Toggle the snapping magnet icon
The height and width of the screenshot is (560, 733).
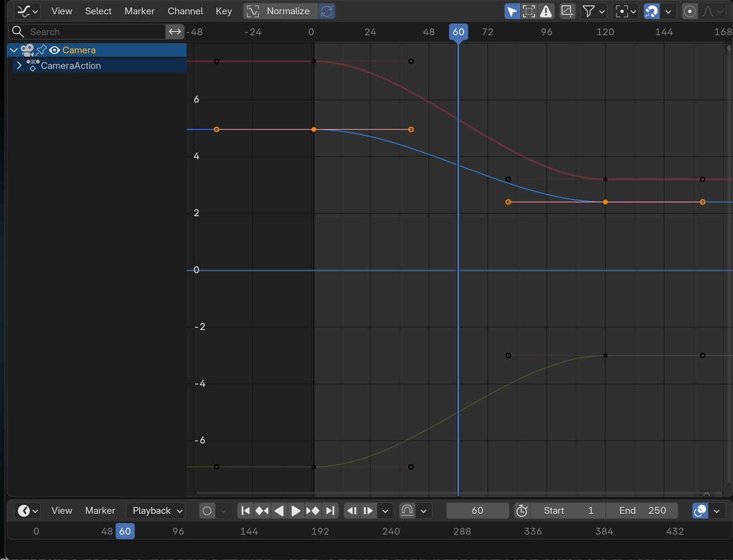coord(651,11)
